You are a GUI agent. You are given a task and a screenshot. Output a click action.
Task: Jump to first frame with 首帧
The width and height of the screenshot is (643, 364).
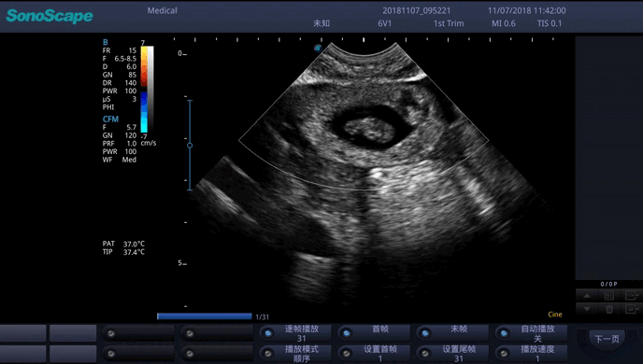coord(374,333)
